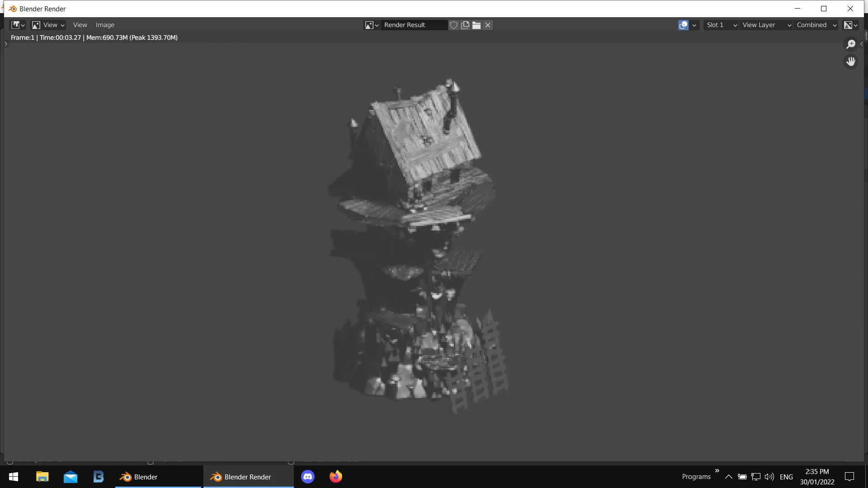Open the editor type selector

tap(18, 25)
